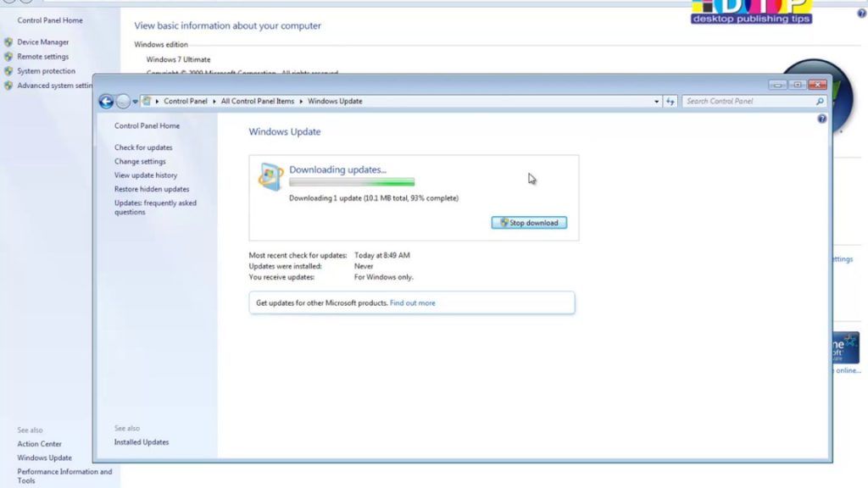Select the Device Manager icon in the sidebar
The height and width of the screenshot is (488, 868).
tap(10, 42)
